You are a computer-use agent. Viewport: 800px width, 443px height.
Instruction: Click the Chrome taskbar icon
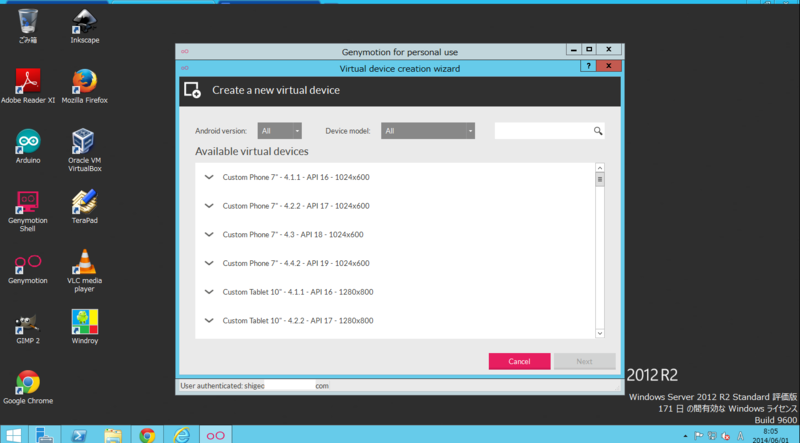(x=147, y=435)
